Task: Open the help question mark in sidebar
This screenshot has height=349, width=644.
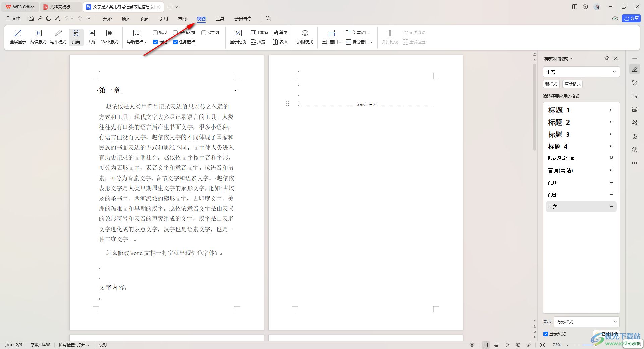Action: 635,150
